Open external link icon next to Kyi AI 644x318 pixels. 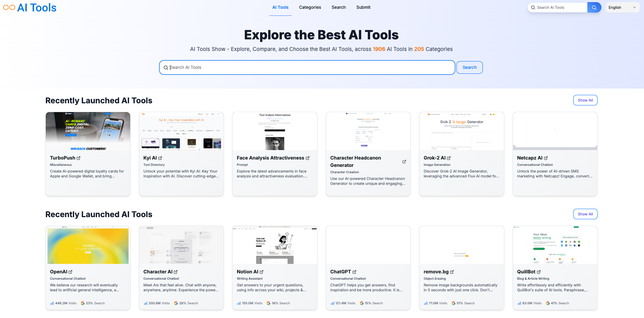click(x=160, y=158)
